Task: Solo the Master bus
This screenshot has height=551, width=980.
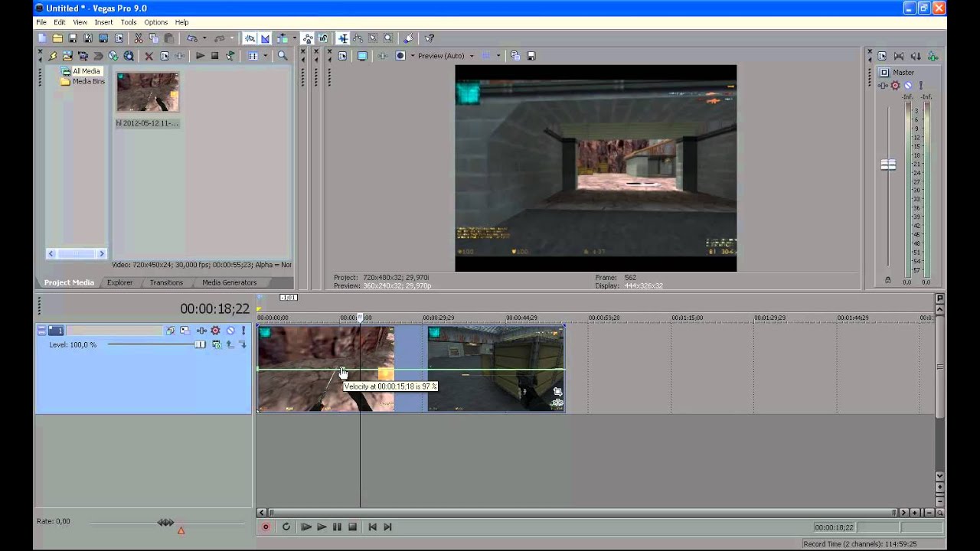Action: (x=920, y=86)
